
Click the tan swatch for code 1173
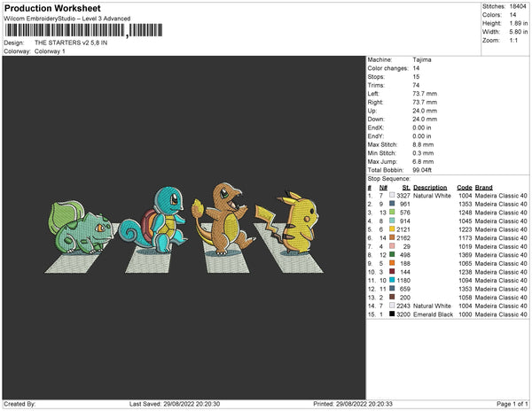click(x=392, y=237)
